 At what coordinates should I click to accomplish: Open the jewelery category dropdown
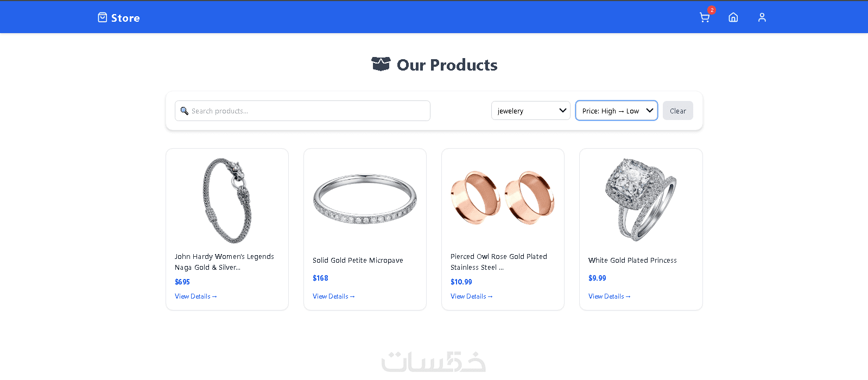coord(531,111)
